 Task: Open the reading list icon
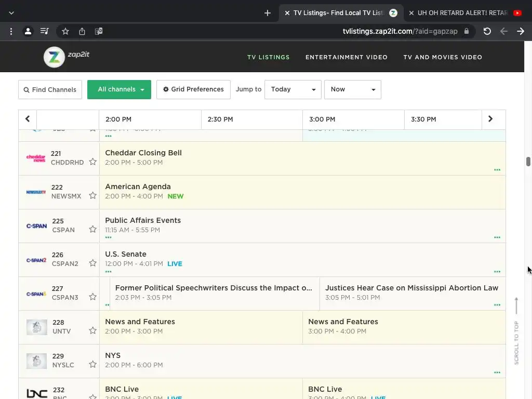tap(45, 32)
